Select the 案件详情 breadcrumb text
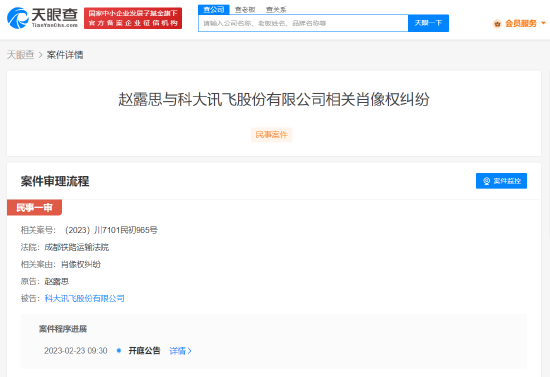Screen dimensions: 550x377 (x=65, y=55)
